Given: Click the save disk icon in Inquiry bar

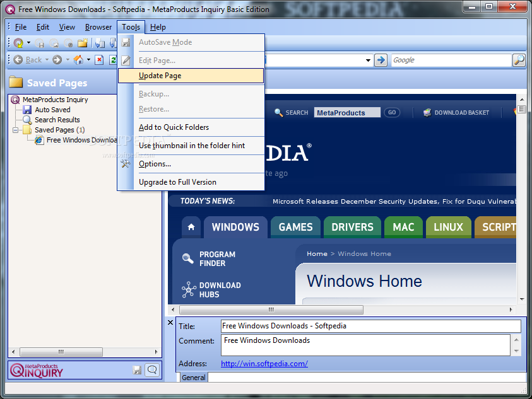Looking at the screenshot, I should click(x=137, y=370).
